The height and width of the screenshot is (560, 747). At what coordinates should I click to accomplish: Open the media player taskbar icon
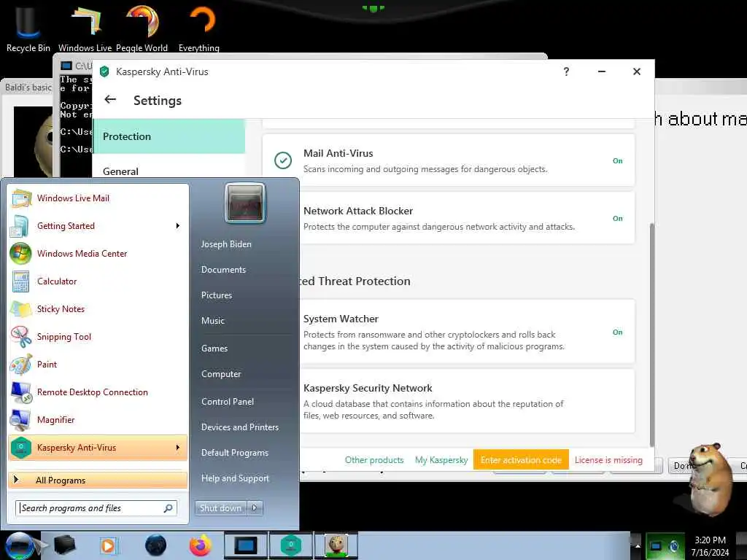coord(108,545)
